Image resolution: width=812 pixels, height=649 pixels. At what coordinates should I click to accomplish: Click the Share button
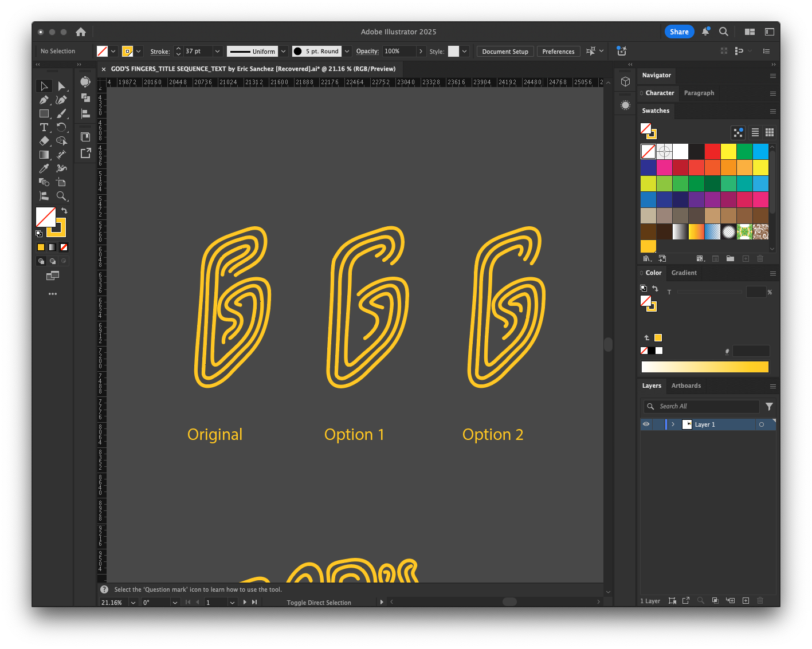(679, 32)
